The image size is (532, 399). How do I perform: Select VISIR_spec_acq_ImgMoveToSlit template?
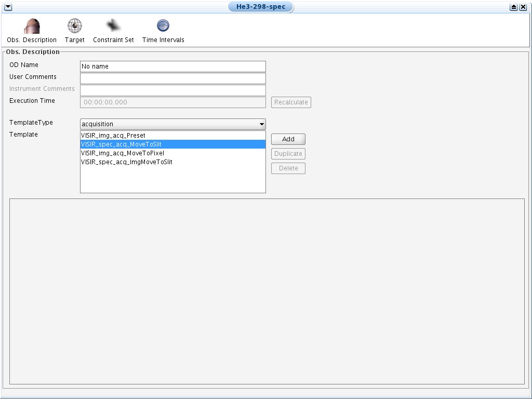click(x=172, y=162)
